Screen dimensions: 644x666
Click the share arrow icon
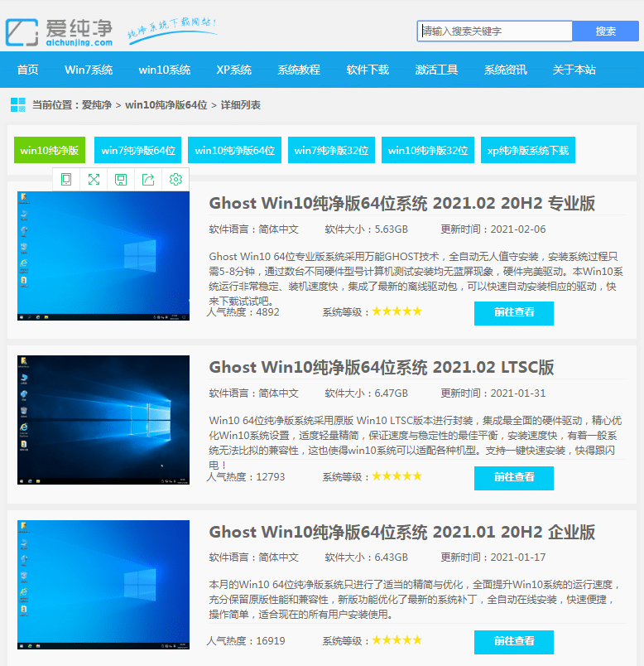[148, 179]
